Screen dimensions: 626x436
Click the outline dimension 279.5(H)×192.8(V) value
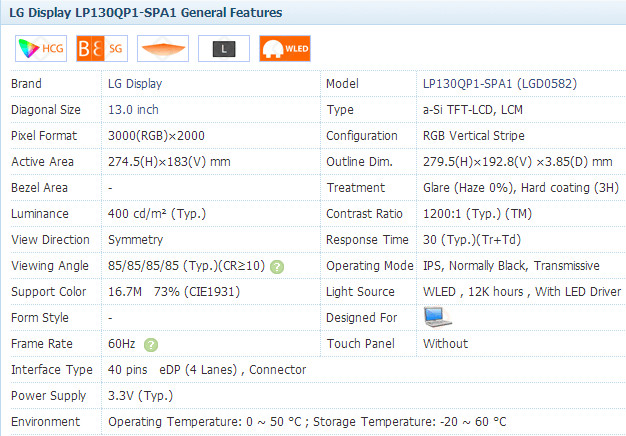[x=517, y=161]
